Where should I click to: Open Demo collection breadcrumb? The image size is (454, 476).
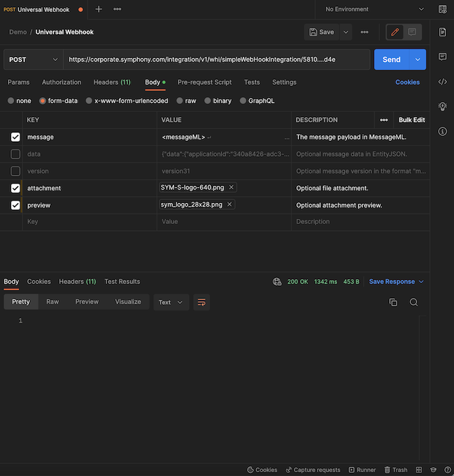[18, 32]
